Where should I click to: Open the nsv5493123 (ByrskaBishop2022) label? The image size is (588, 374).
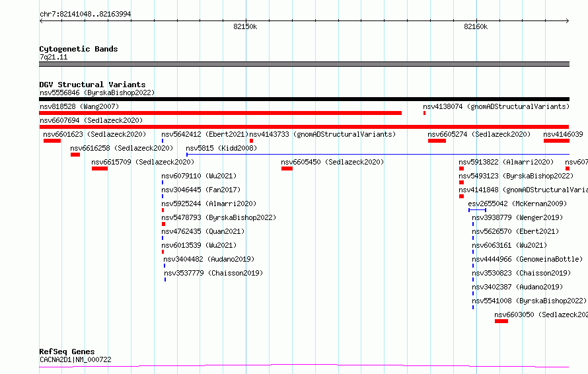pyautogui.click(x=516, y=176)
